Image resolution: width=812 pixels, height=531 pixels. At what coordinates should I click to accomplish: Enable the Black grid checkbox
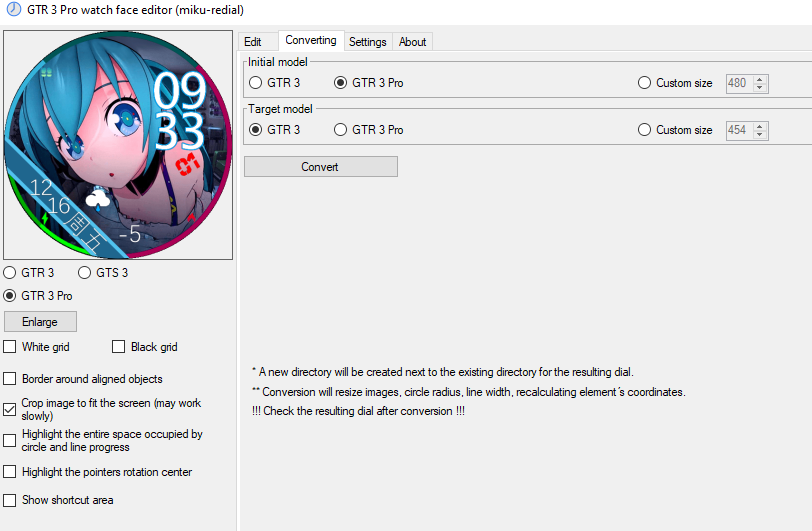click(x=145, y=347)
